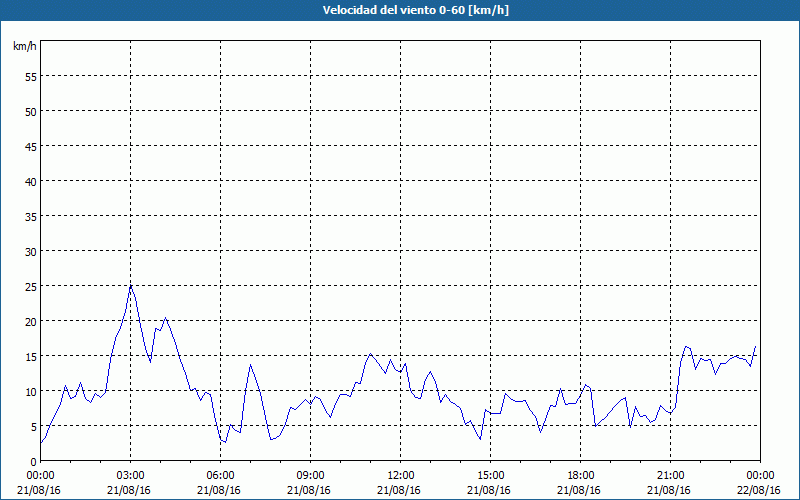Image resolution: width=800 pixels, height=500 pixels.
Task: Click the '22/08/16' date label
Action: 759,490
